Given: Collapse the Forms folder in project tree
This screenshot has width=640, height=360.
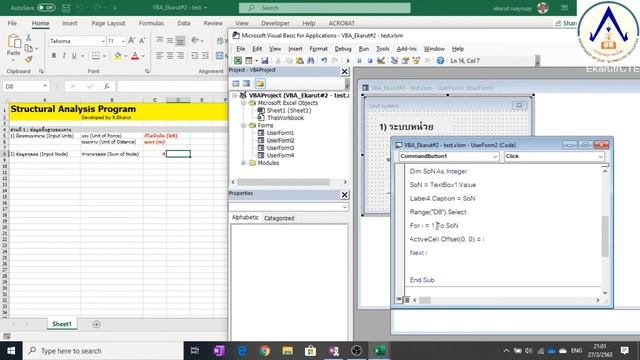Looking at the screenshot, I should (x=244, y=125).
